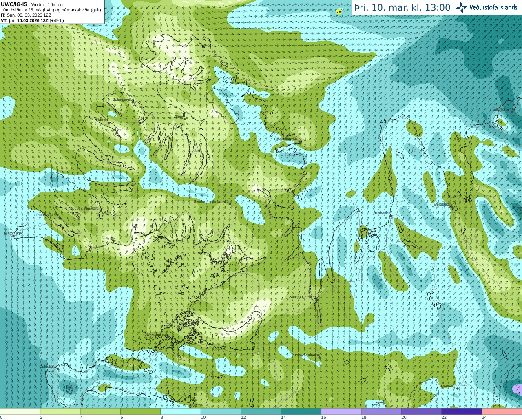The image size is (522, 420).
Task: Click the 0–2 m/s cream legend swatch
Action: coord(20,411)
